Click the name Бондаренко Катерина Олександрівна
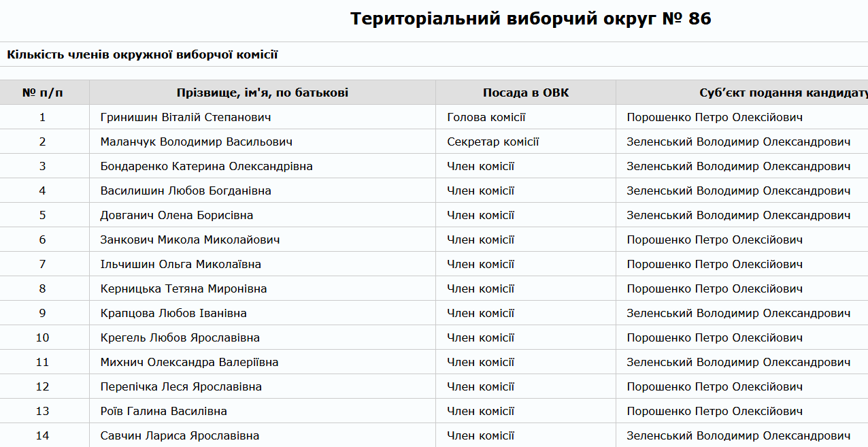The image size is (868, 447). tap(206, 167)
